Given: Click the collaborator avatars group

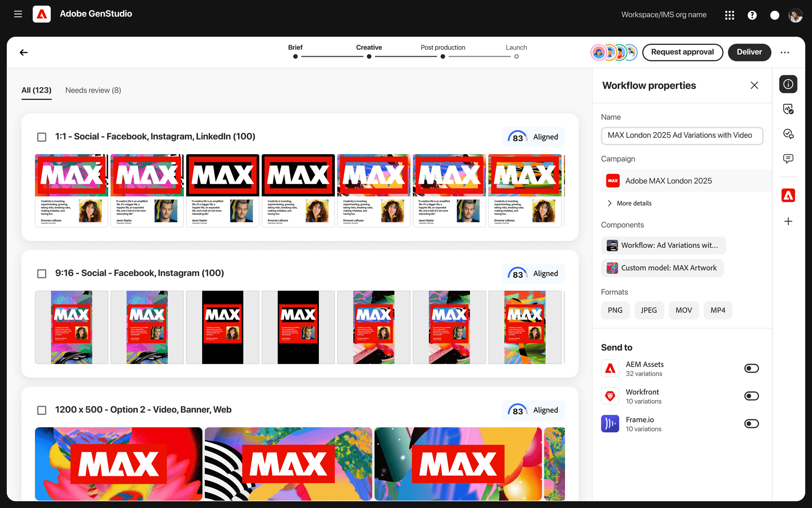Looking at the screenshot, I should (x=614, y=52).
